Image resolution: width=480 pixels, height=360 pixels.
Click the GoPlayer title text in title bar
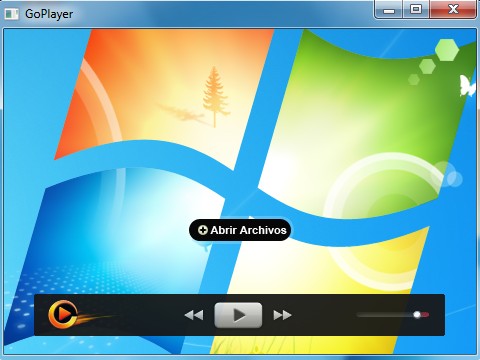(x=49, y=14)
